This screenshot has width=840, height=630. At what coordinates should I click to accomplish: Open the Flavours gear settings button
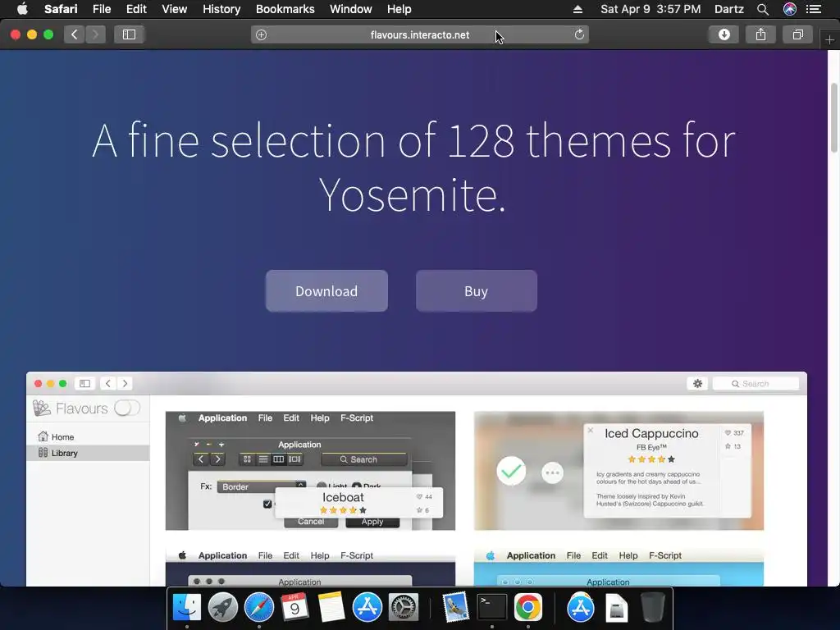tap(697, 384)
